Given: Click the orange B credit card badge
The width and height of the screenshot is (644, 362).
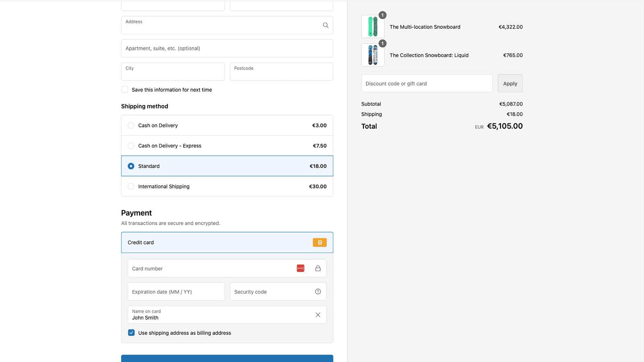Looking at the screenshot, I should [320, 243].
